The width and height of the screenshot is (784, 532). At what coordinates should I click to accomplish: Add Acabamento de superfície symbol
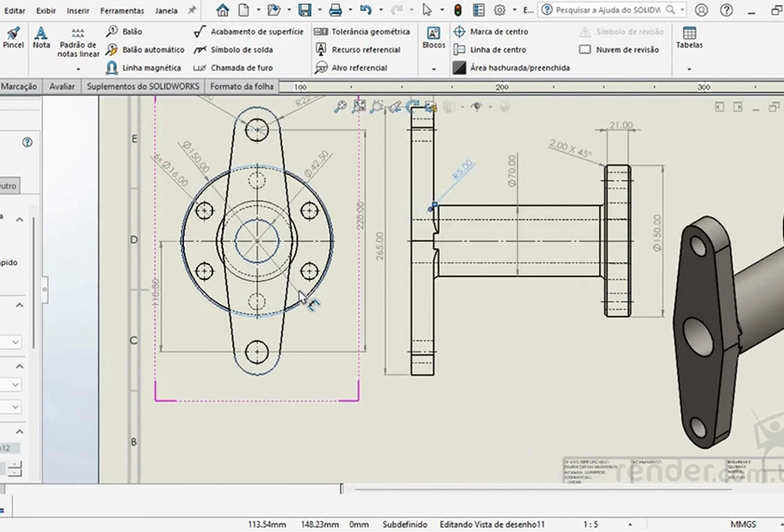pos(248,31)
